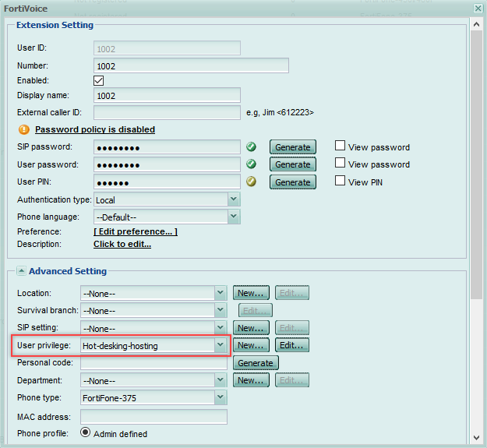Enable View password for SIP password
The height and width of the screenshot is (448, 487).
340,146
